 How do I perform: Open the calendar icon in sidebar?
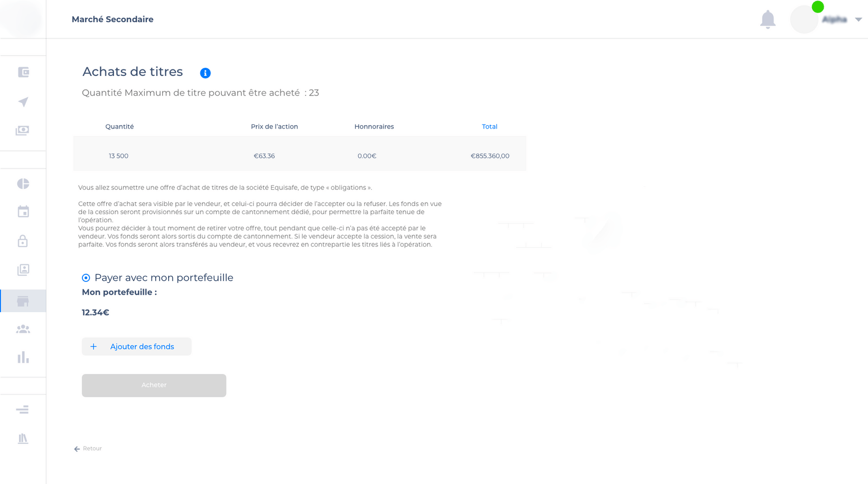pos(23,212)
